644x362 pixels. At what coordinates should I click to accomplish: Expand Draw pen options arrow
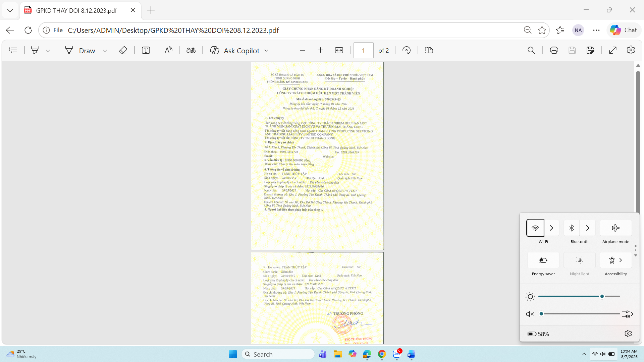(105, 51)
